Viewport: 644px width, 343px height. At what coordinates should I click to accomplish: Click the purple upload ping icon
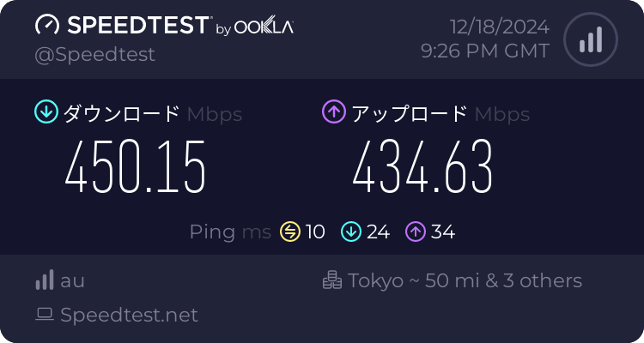click(416, 231)
